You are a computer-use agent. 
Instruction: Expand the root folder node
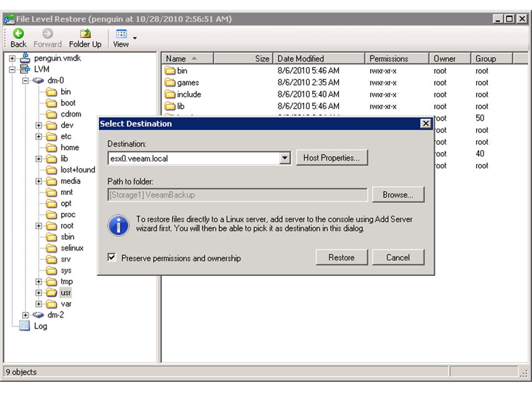39,226
